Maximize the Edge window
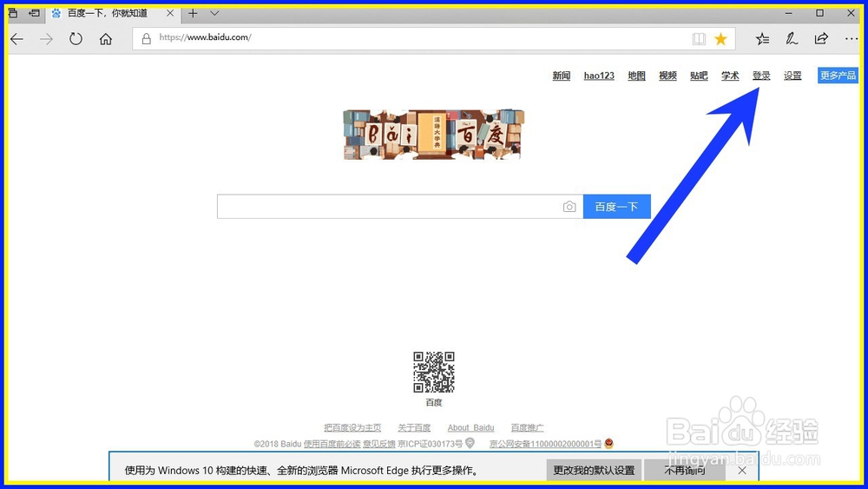Viewport: 868px width, 489px height. 820,13
